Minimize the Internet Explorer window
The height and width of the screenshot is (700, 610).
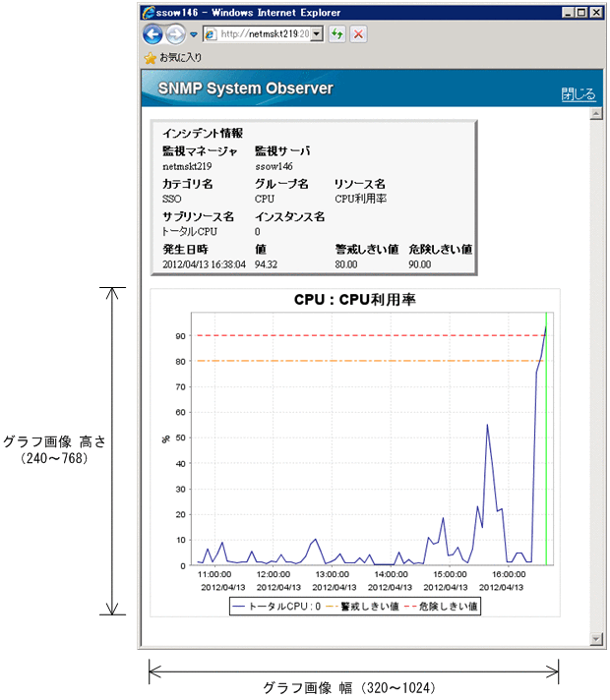coord(568,13)
